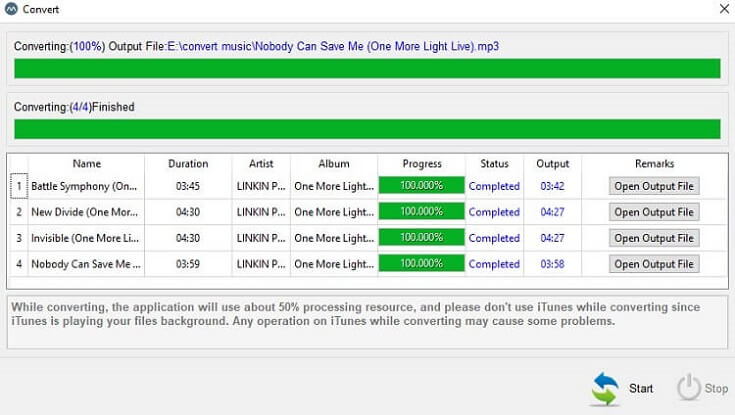Open output file for Invisible
The image size is (735, 415).
click(x=654, y=238)
